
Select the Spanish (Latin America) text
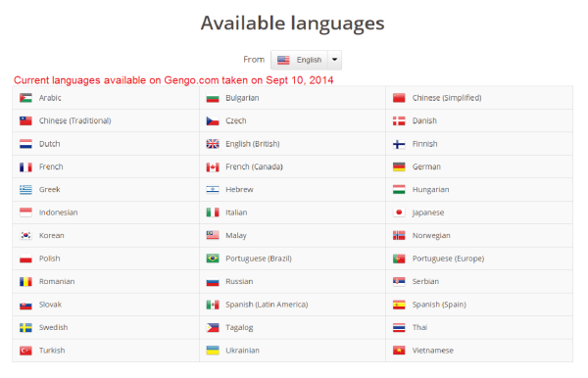coord(267,305)
